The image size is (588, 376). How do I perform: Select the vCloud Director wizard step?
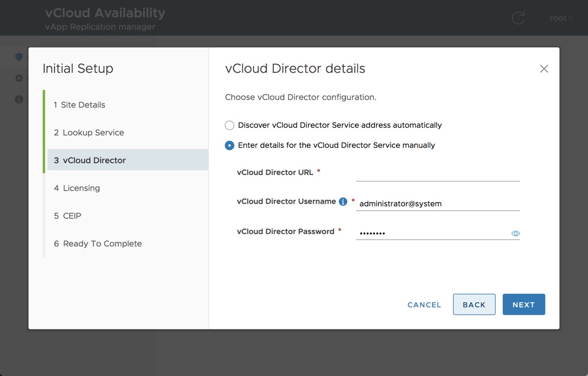click(94, 160)
